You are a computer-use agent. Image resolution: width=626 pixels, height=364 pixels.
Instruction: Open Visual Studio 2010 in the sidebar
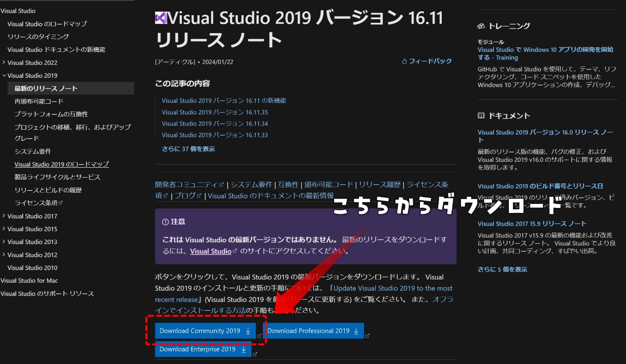(x=32, y=268)
